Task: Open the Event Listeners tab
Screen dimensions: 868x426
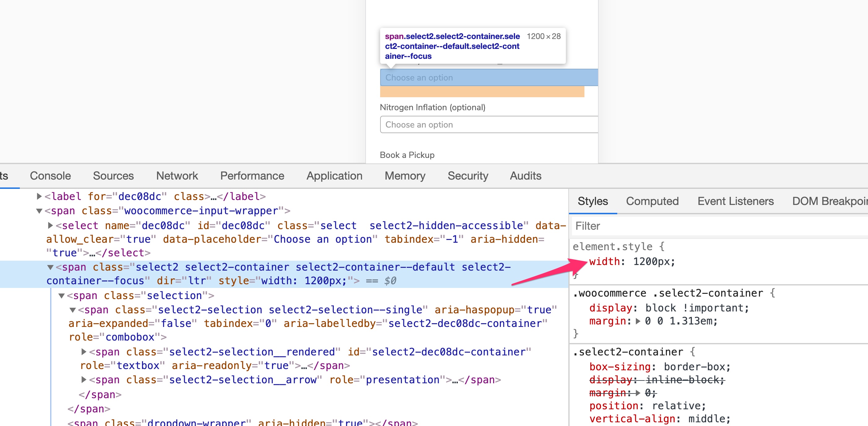Action: pyautogui.click(x=736, y=201)
